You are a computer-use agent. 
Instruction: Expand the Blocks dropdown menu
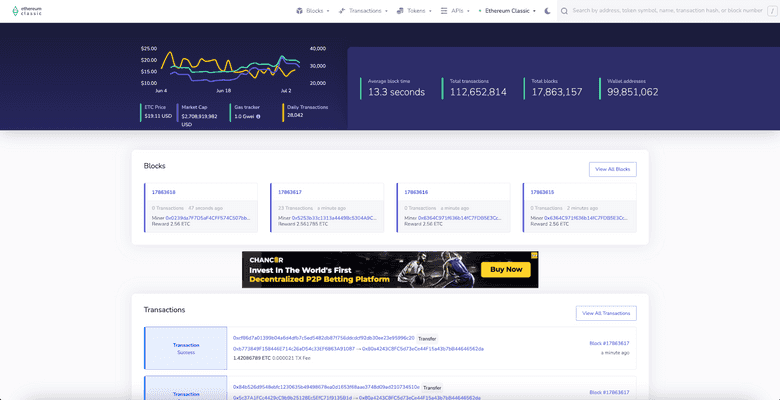point(314,10)
